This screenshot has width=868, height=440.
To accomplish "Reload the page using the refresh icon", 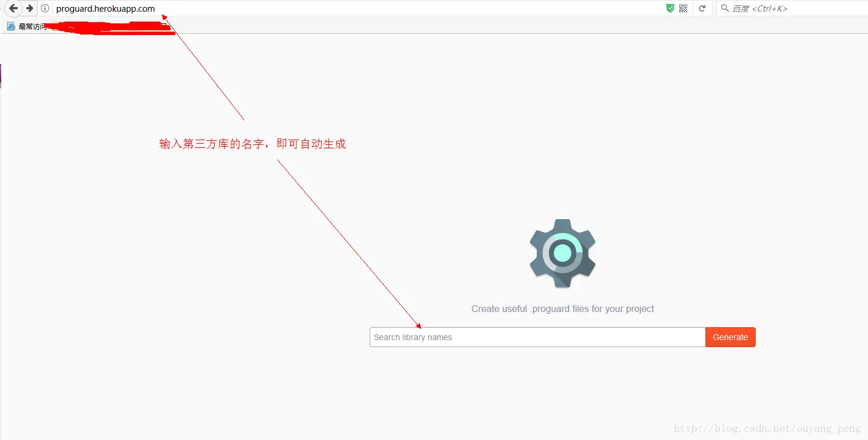I will [x=702, y=8].
